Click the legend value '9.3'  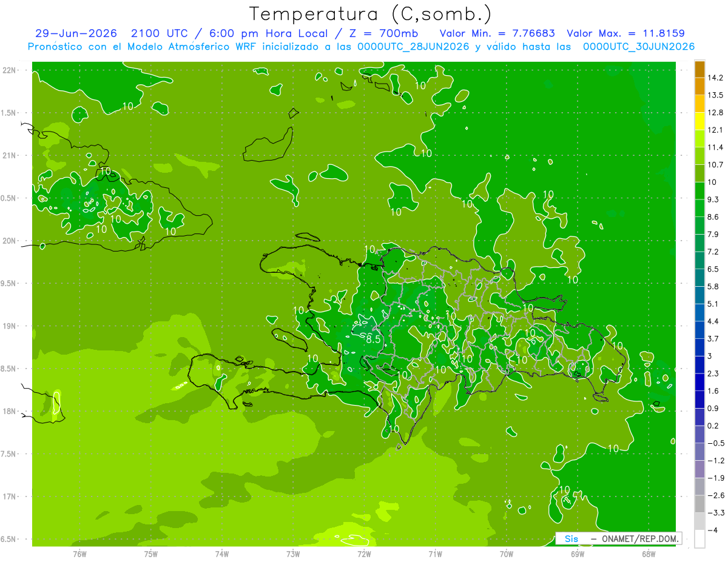[x=714, y=199]
